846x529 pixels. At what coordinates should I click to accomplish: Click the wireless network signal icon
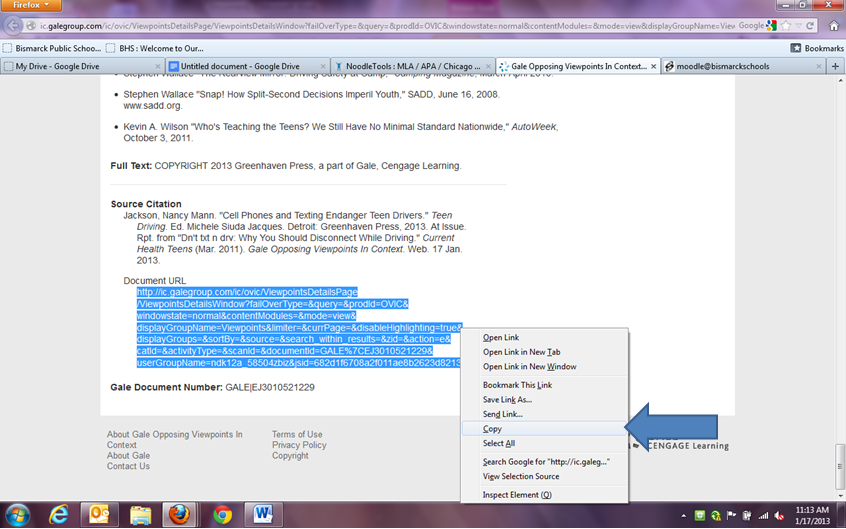763,516
